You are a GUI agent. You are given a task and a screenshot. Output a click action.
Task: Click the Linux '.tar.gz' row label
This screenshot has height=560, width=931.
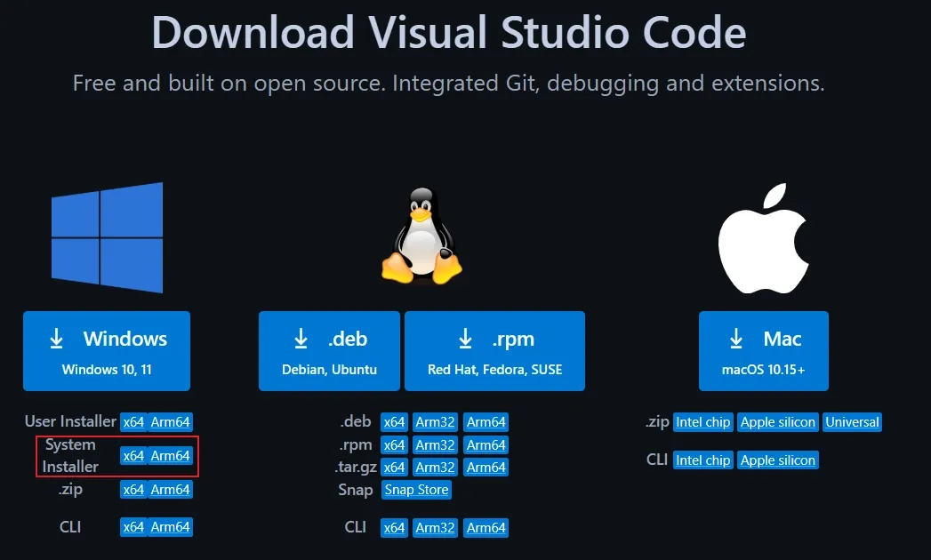point(356,468)
